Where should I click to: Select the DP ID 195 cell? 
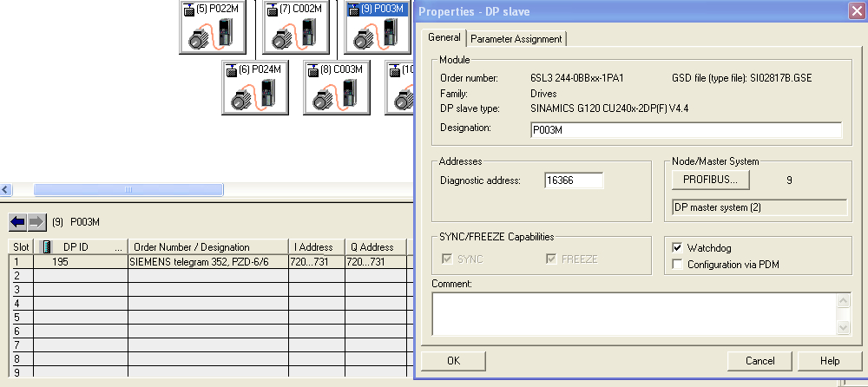(x=81, y=262)
